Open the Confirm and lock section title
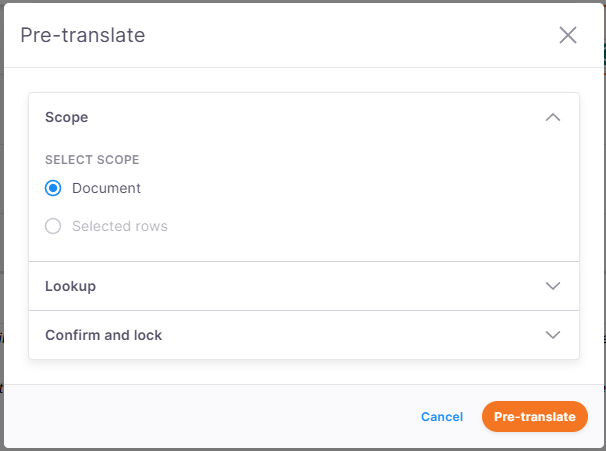The image size is (606, 451). [104, 335]
